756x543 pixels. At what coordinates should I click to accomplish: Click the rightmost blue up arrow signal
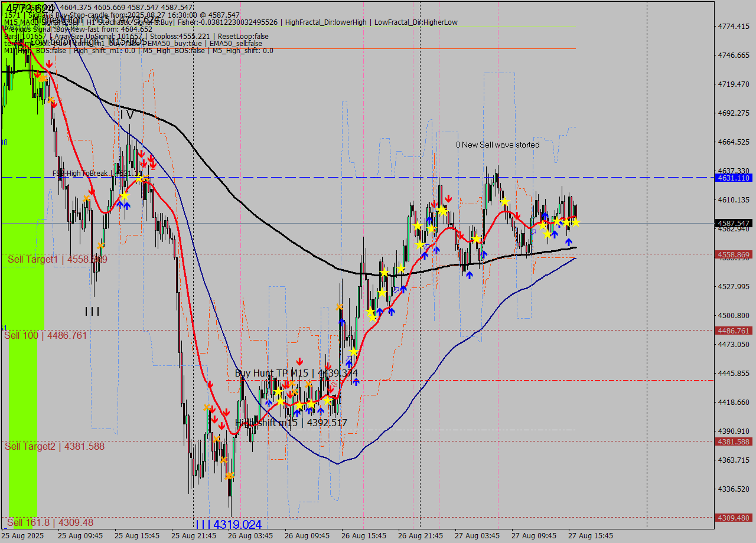click(569, 241)
